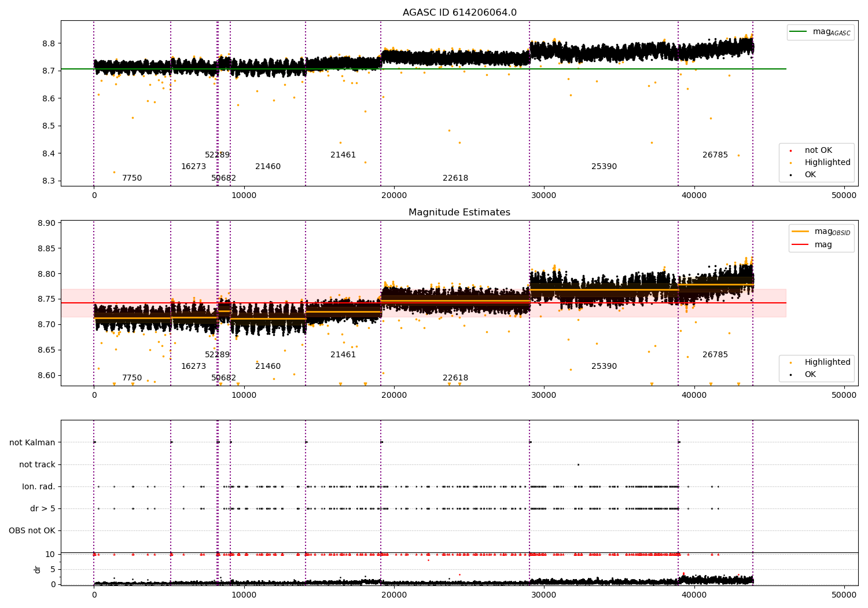This screenshot has width=868, height=608.
Task: Click OBSID label 26785 in Magnitude Estimates plot
Action: [715, 355]
